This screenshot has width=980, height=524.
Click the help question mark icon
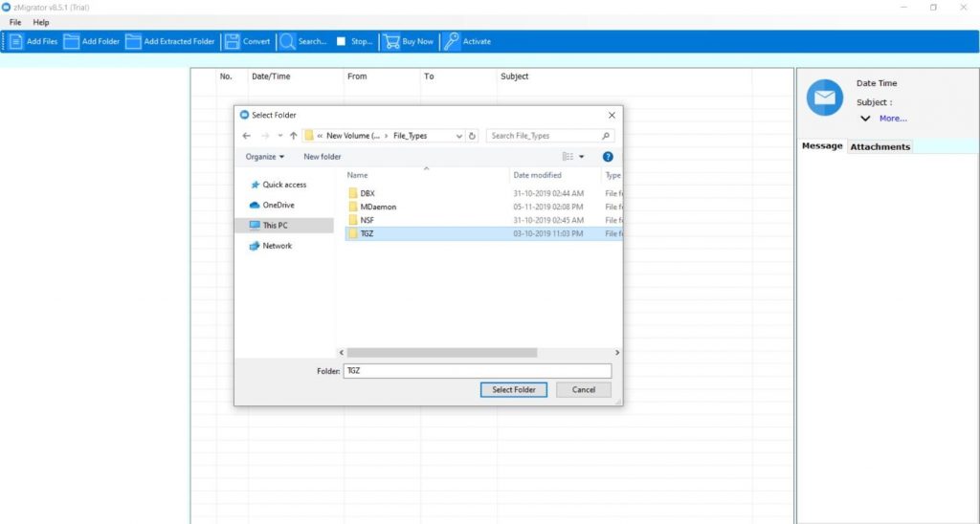click(608, 157)
